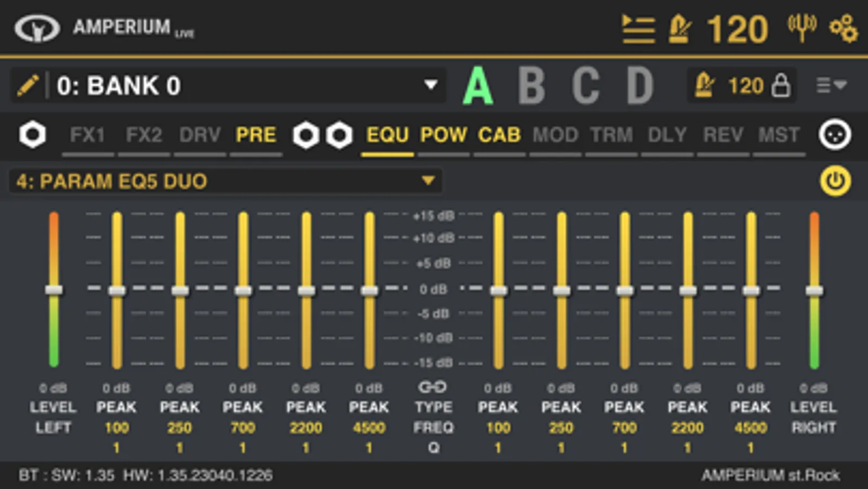The height and width of the screenshot is (489, 868).
Task: Click the right band 2200 frequency value
Action: (x=687, y=428)
